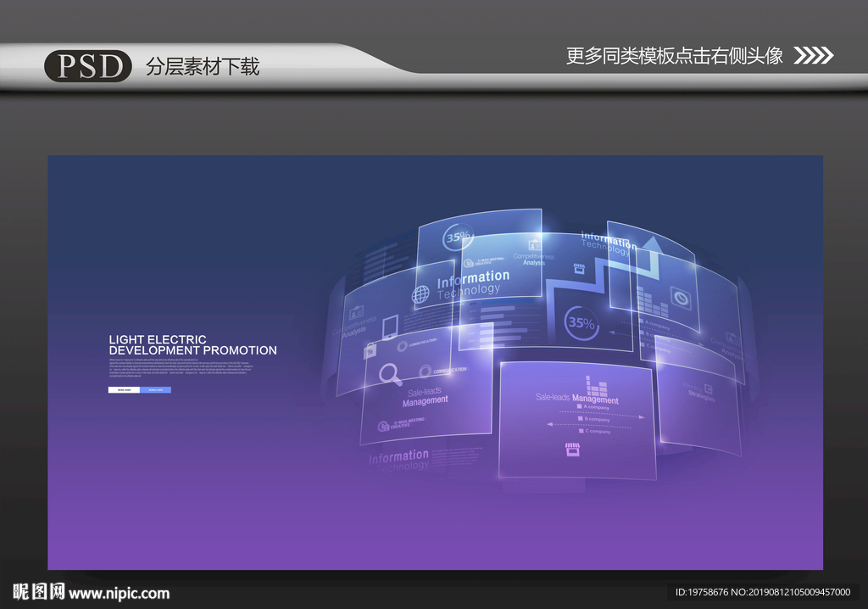The image size is (868, 609).
Task: Select the LIGHT ELECTRIC DEVELOPMENT PROMOTION headline
Action: pos(192,344)
